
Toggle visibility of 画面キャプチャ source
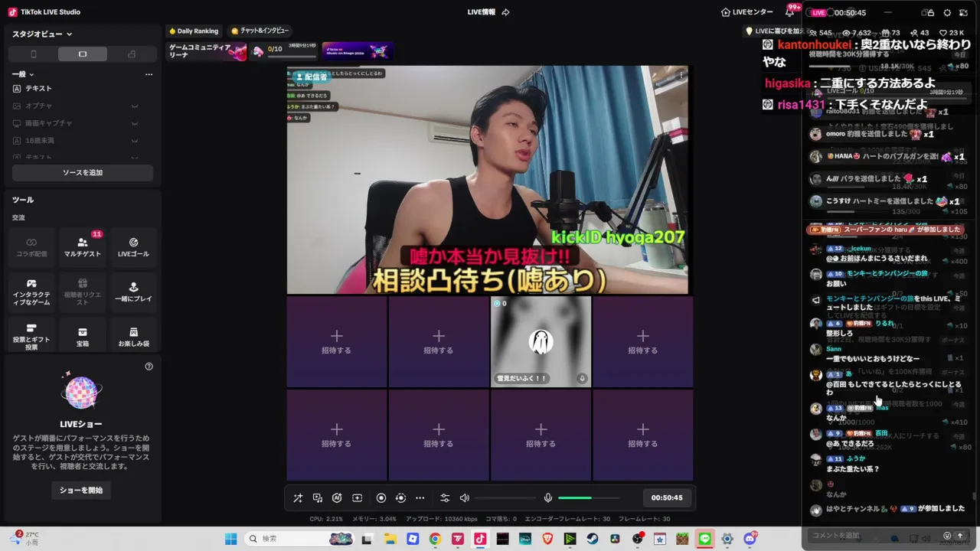(135, 123)
